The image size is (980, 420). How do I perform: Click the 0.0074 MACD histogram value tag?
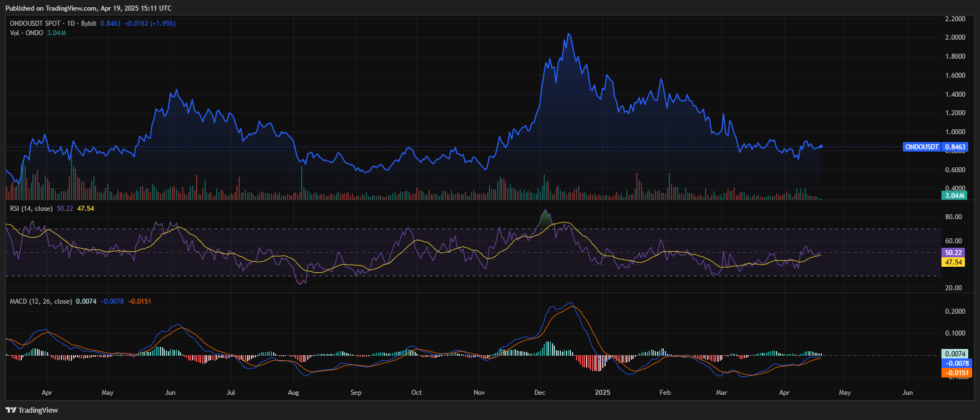pos(955,354)
